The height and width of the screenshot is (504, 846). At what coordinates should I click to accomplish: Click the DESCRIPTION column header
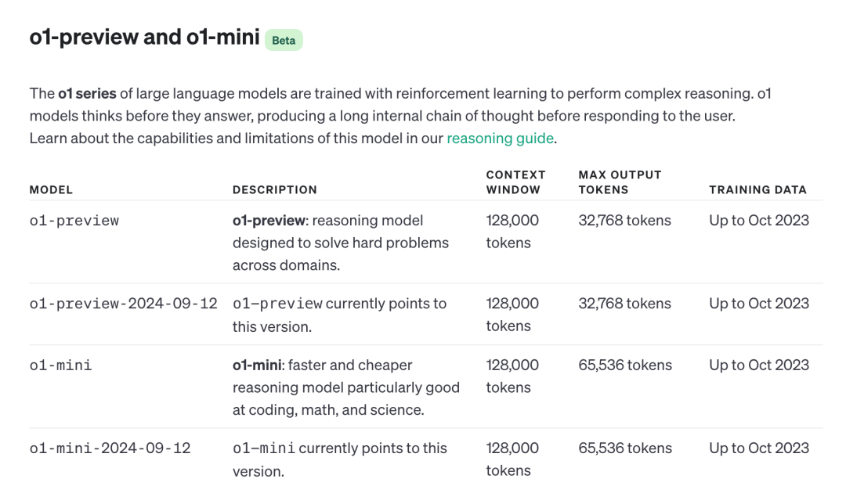274,189
